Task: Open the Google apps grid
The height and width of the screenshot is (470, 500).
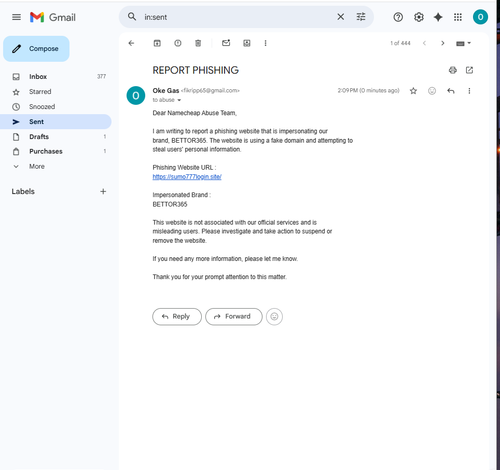Action: point(458,17)
